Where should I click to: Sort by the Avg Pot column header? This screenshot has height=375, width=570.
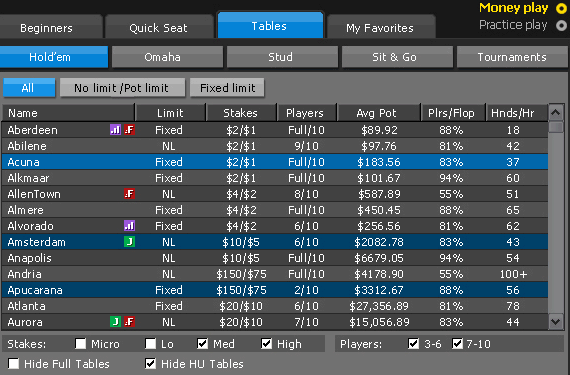[378, 113]
